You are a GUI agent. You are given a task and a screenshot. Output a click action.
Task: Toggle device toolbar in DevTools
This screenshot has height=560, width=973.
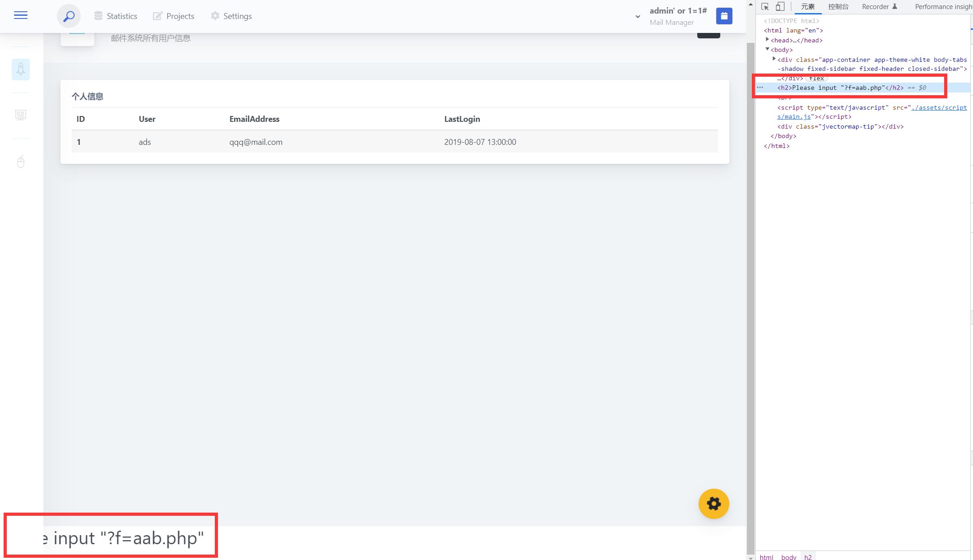pyautogui.click(x=780, y=7)
